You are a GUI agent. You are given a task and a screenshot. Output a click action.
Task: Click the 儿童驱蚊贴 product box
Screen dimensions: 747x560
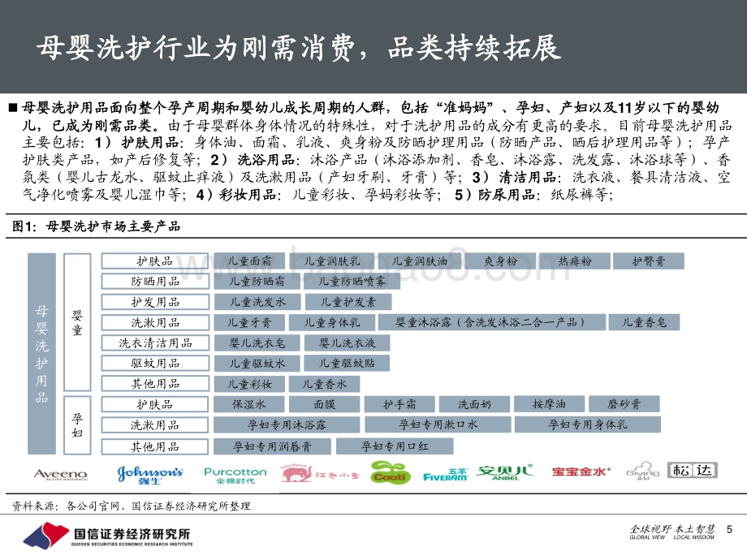[347, 364]
